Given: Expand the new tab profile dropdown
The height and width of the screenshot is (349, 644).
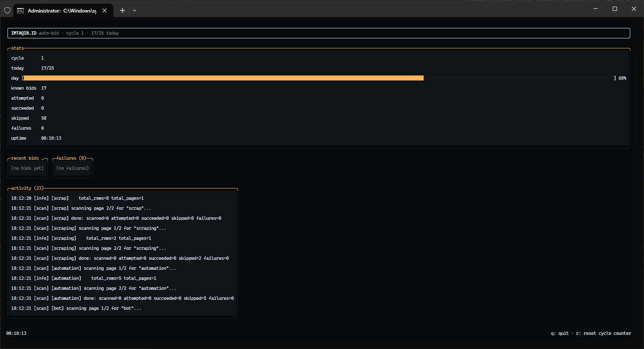Looking at the screenshot, I should click(135, 10).
